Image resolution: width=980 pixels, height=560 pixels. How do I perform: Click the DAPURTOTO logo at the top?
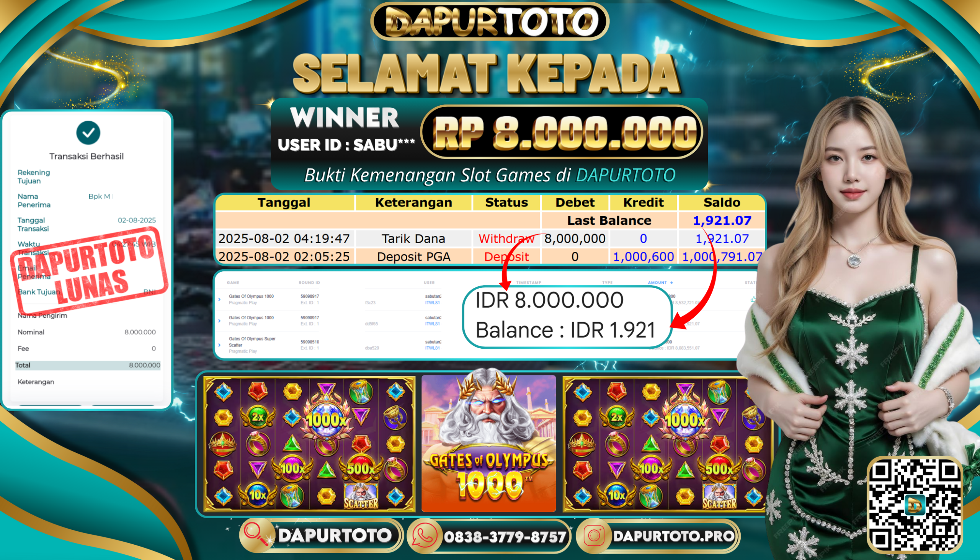coord(490,21)
